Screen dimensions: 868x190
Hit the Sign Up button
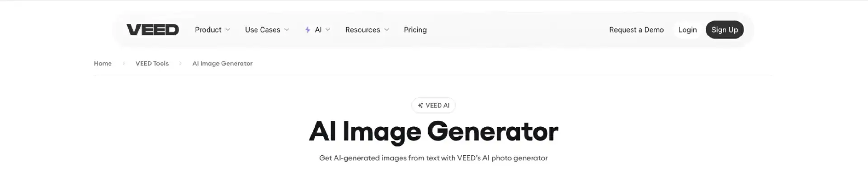(x=724, y=30)
